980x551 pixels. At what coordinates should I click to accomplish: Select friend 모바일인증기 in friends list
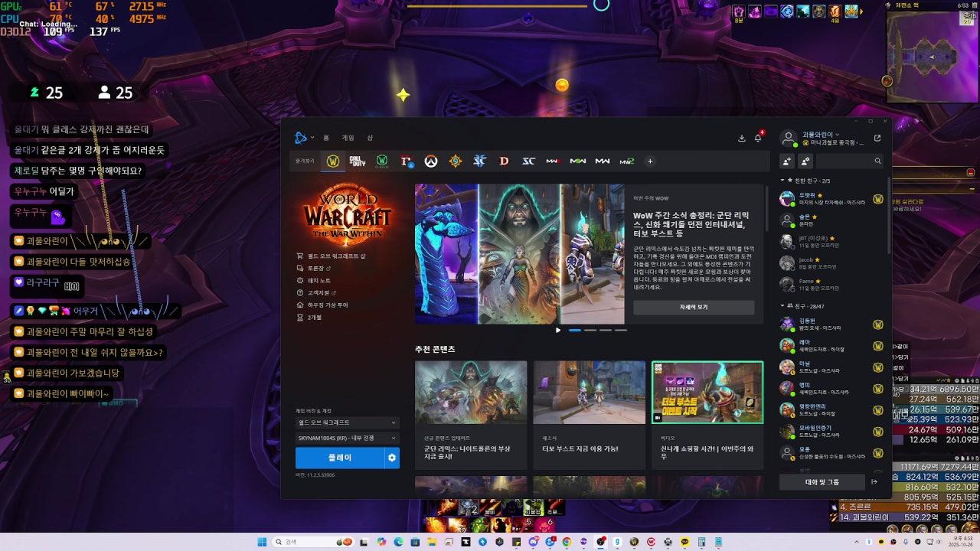click(x=832, y=432)
